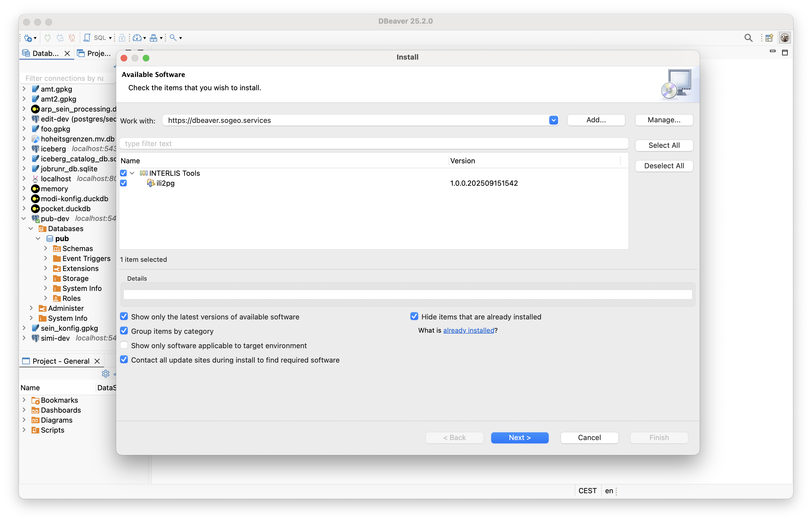Uncheck the INTERLIS Tools checkbox
812x522 pixels.
(x=124, y=173)
